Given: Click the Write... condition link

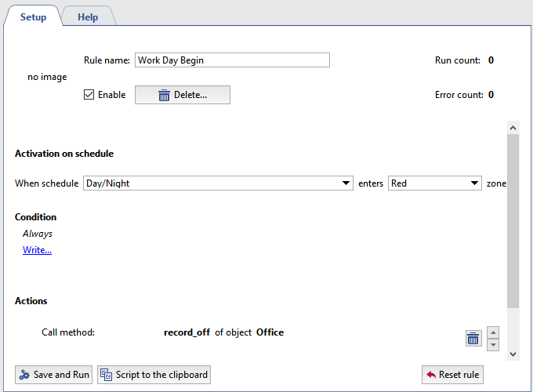Looking at the screenshot, I should click(x=37, y=250).
